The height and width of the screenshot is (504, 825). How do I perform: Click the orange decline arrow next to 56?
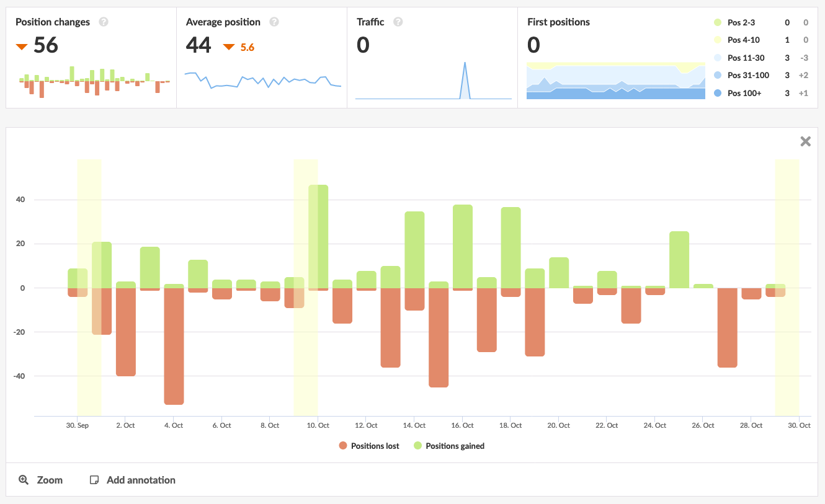(x=22, y=46)
